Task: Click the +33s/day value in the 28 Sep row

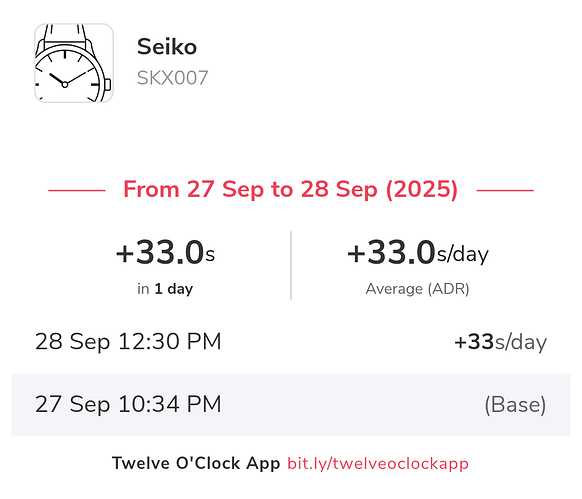Action: click(x=500, y=342)
